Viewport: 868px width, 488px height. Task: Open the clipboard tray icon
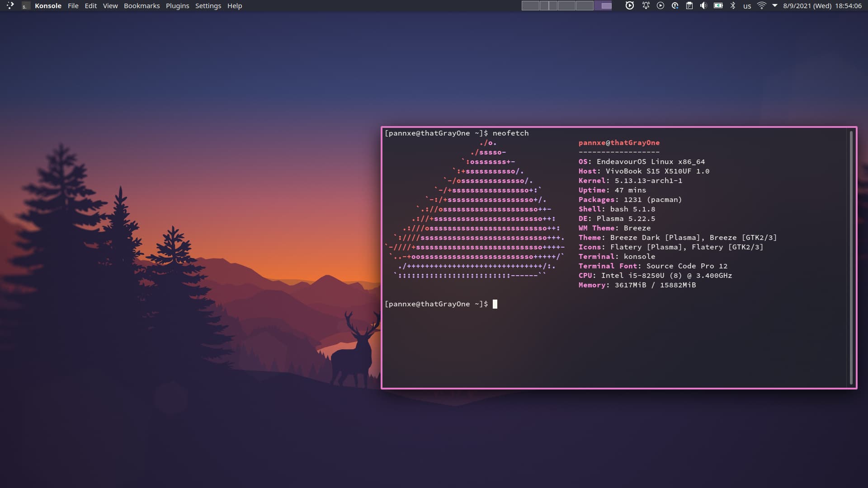click(689, 6)
